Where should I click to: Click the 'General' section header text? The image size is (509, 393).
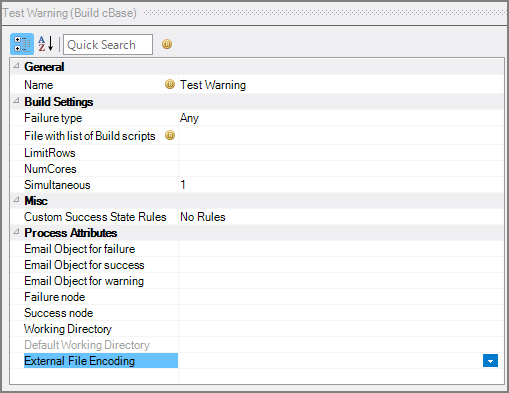44,67
